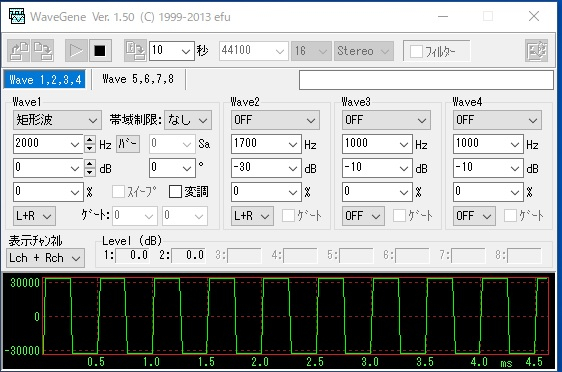This screenshot has height=372, width=562.
Task: Open the 帯域制限 dropdown showing なし
Action: click(203, 120)
